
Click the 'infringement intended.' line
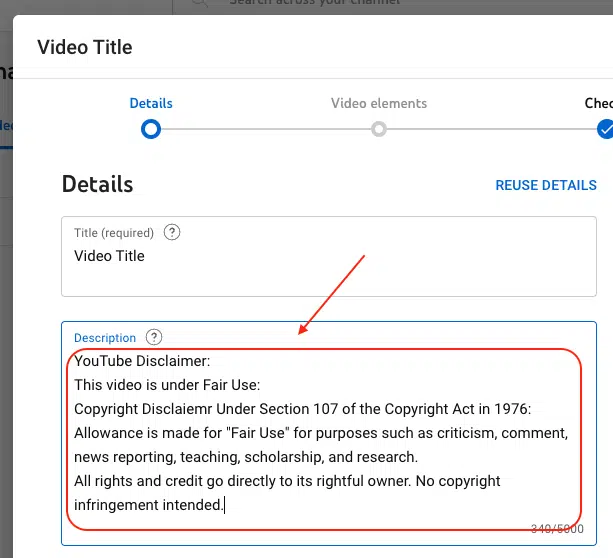[x=149, y=505]
